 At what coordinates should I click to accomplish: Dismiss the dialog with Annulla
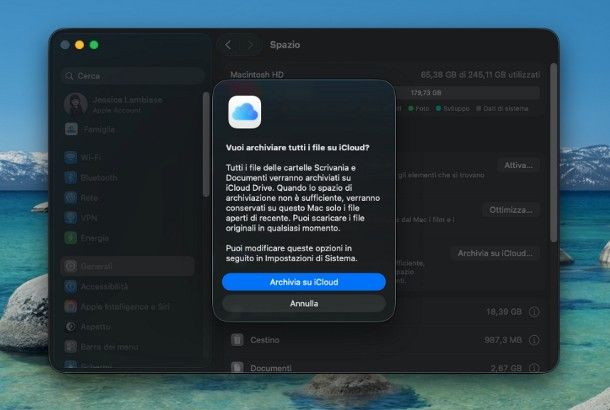tap(304, 303)
